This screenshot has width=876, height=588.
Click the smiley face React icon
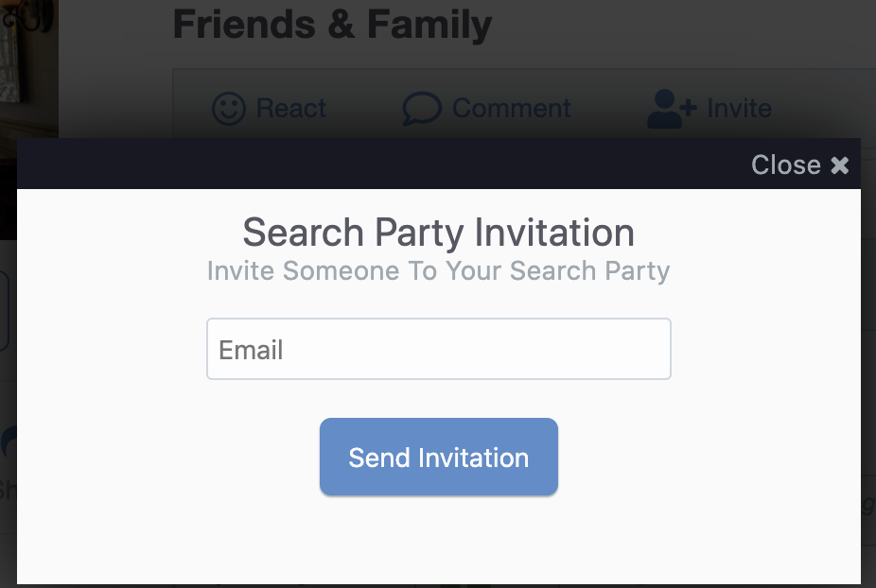coord(229,109)
